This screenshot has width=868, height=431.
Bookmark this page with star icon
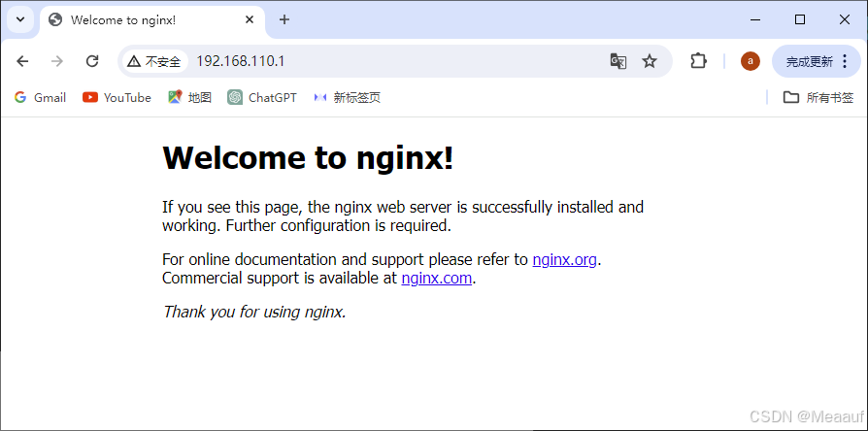[x=650, y=61]
